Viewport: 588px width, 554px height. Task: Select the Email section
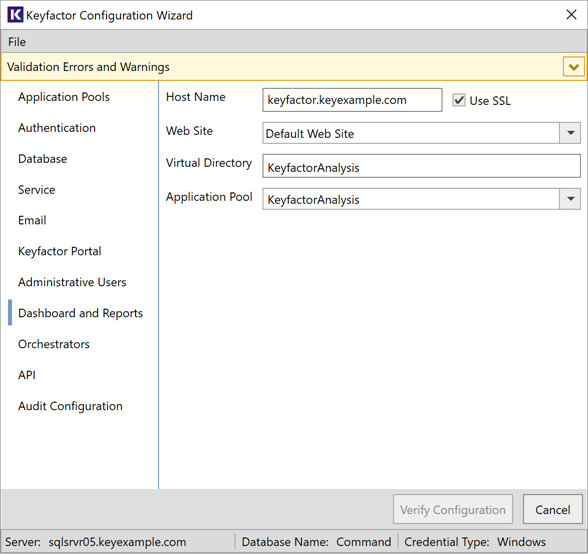click(x=32, y=220)
